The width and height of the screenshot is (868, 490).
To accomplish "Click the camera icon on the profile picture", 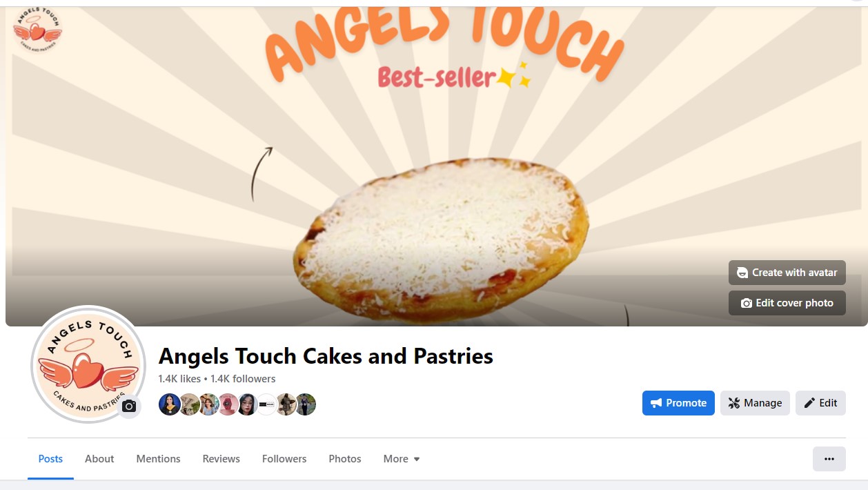I will point(129,406).
